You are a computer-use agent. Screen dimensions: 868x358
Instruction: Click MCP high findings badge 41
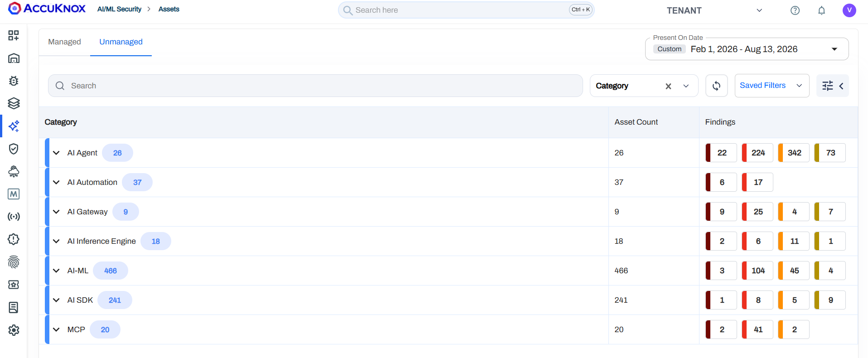click(x=757, y=329)
